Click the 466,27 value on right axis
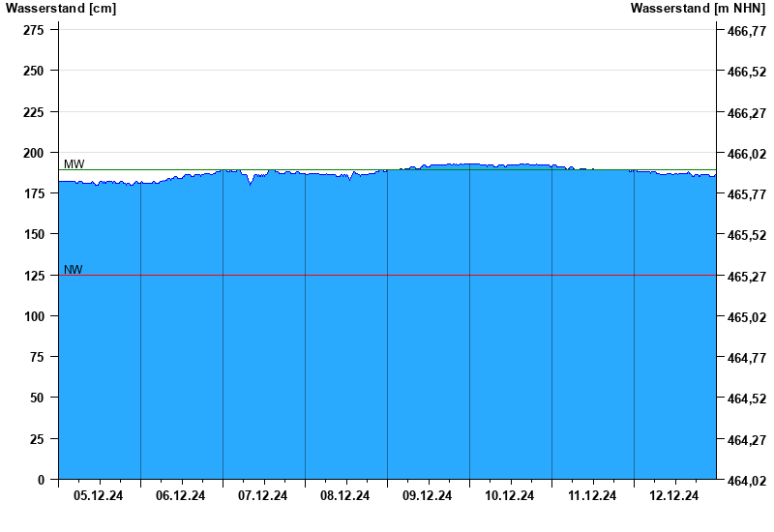This screenshot has height=532, width=774. point(747,113)
